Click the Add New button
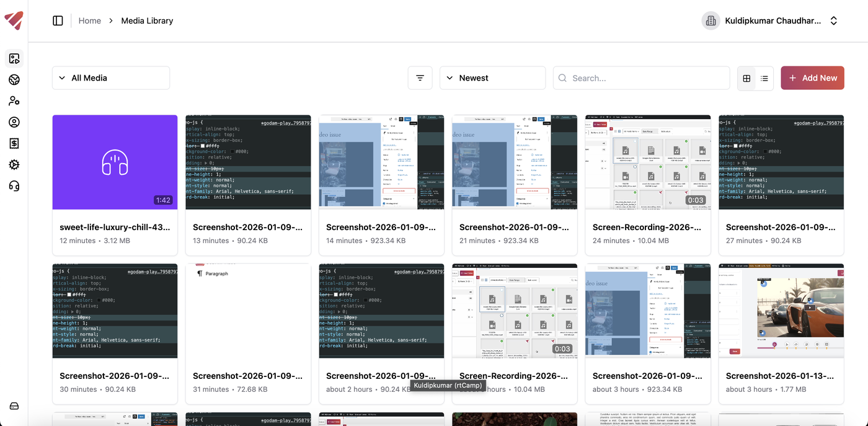The height and width of the screenshot is (426, 868). click(x=812, y=78)
